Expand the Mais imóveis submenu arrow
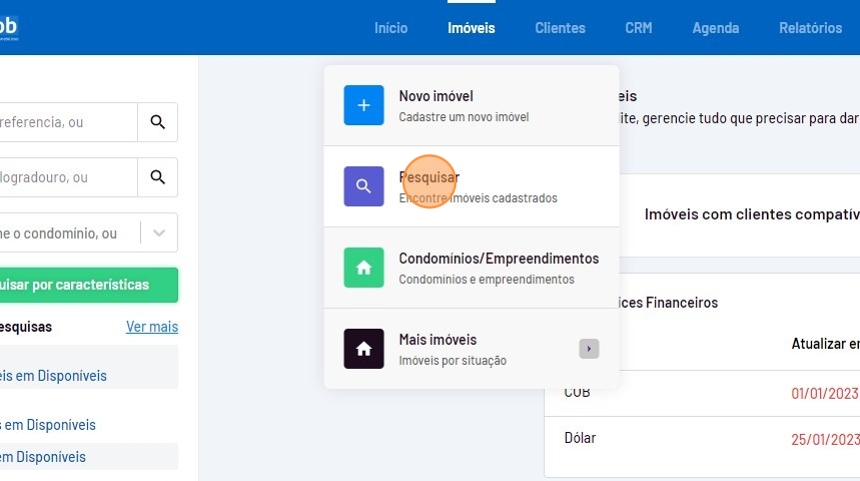 point(589,348)
